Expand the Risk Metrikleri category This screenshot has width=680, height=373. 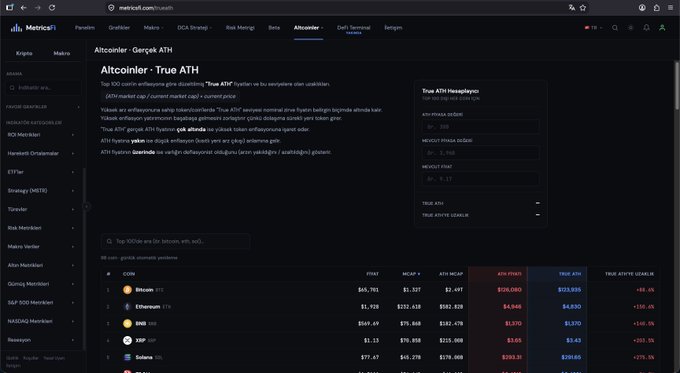point(41,228)
